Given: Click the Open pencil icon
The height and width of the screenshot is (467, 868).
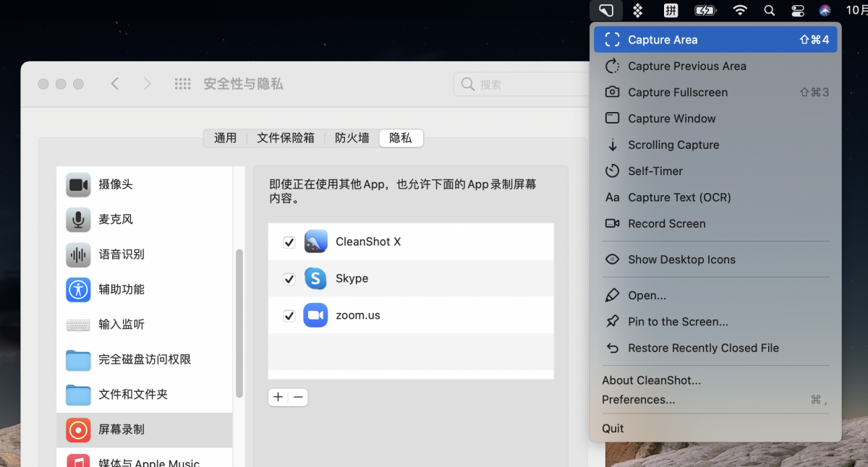Looking at the screenshot, I should point(613,295).
